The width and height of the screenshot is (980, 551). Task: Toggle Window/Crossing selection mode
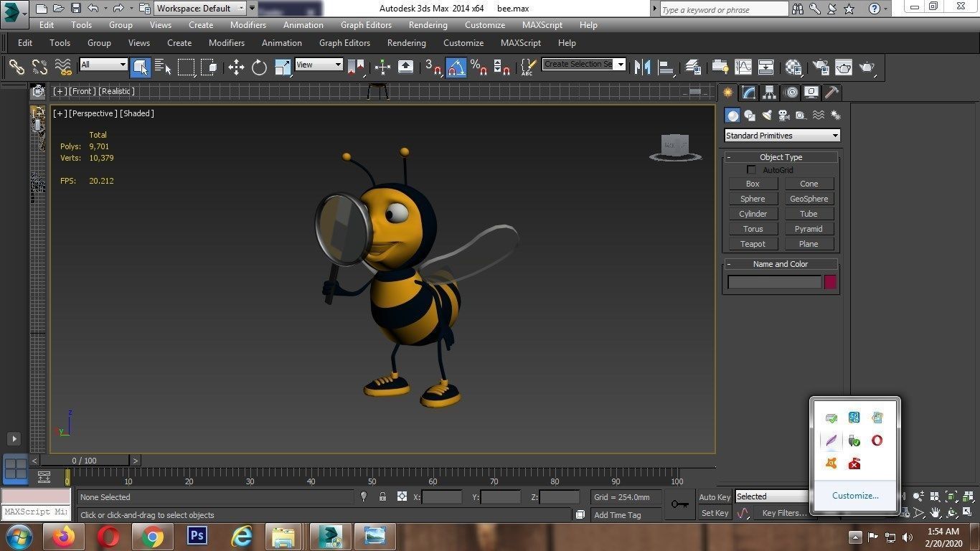pos(209,67)
